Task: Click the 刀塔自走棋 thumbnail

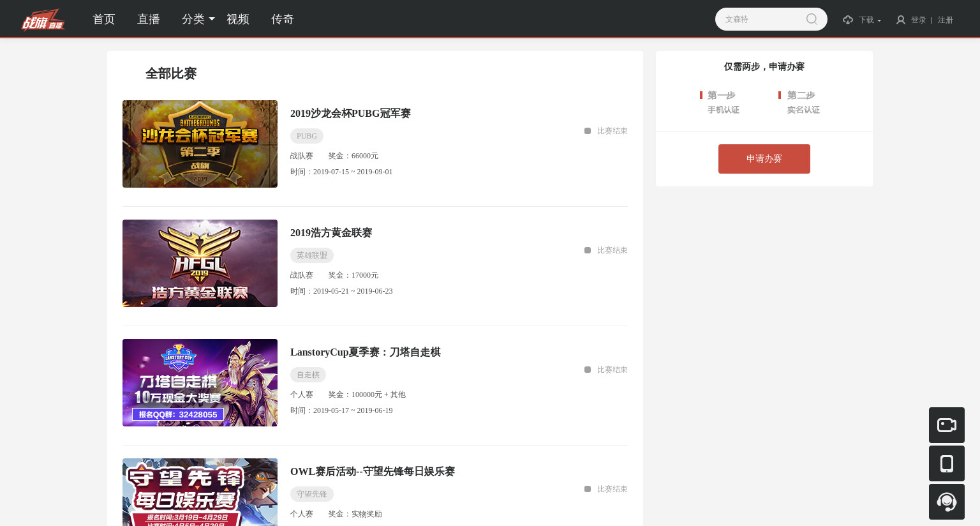Action: coord(200,382)
